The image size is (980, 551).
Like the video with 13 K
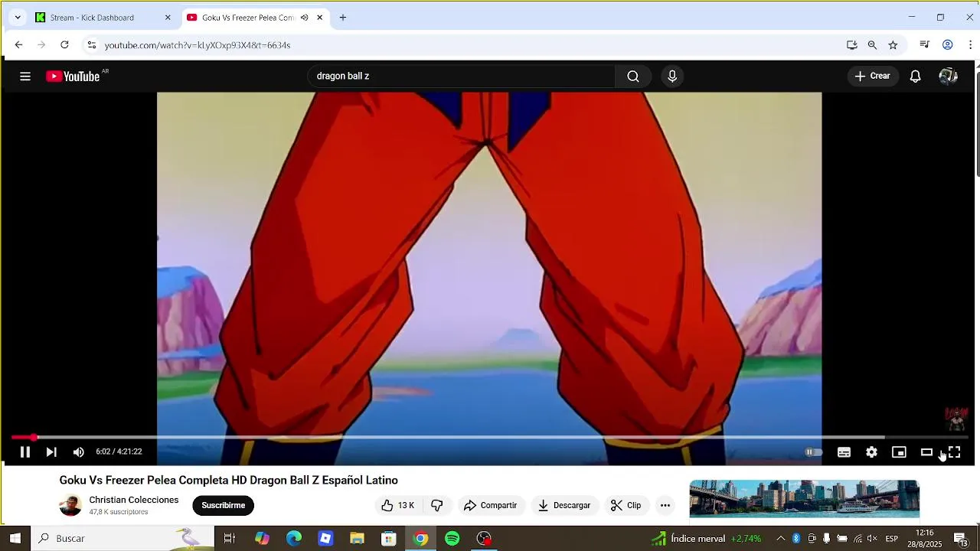tap(398, 505)
